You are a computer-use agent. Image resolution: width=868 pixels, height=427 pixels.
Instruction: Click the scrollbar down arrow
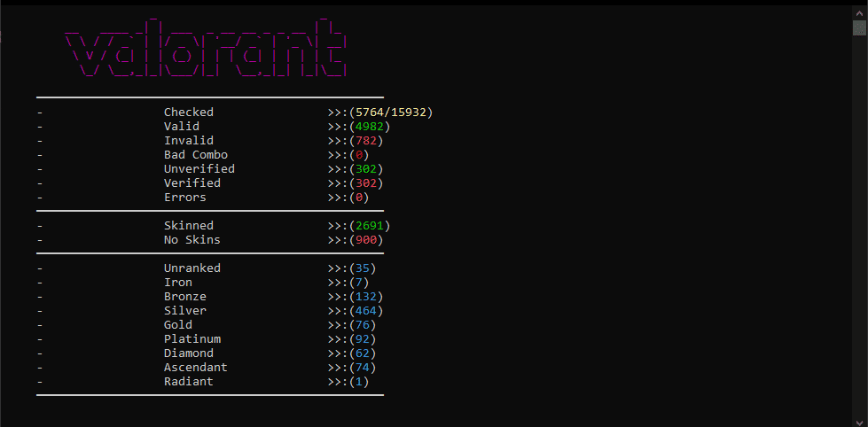[x=859, y=421]
